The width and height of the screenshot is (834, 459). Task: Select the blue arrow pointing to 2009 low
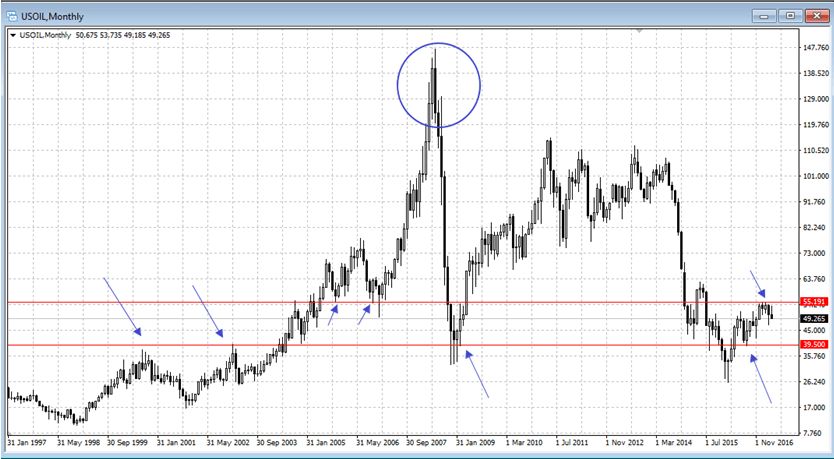[478, 373]
